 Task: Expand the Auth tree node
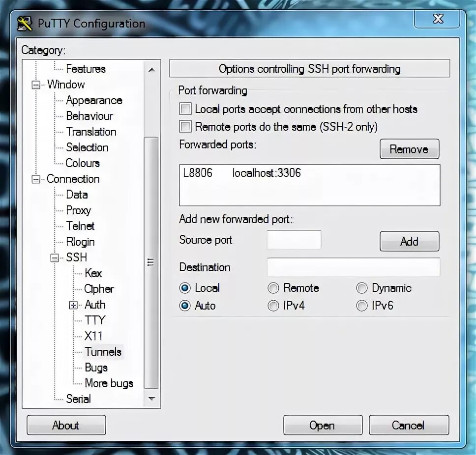[73, 305]
